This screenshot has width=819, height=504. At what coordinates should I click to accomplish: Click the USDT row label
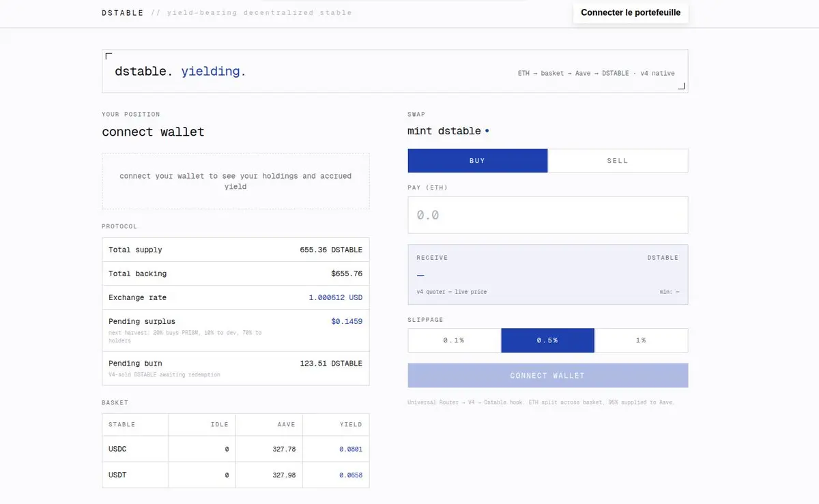point(117,475)
